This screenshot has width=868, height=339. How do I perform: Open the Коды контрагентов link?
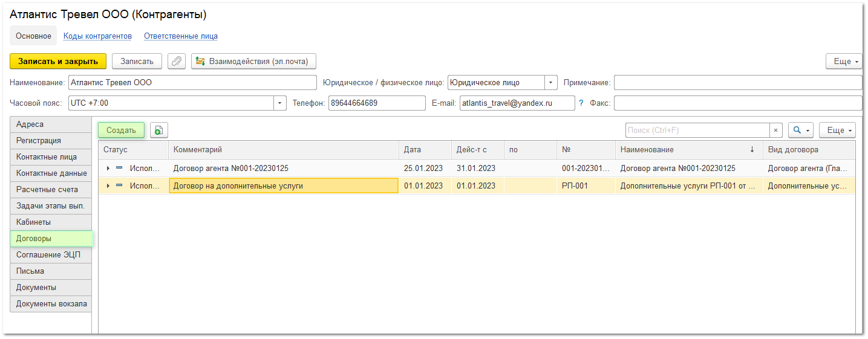pos(97,36)
